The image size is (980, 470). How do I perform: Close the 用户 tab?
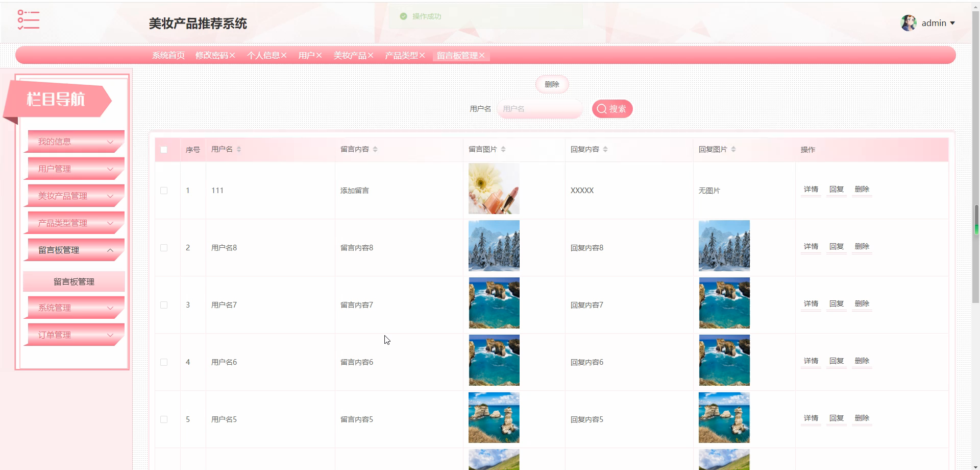coord(319,55)
